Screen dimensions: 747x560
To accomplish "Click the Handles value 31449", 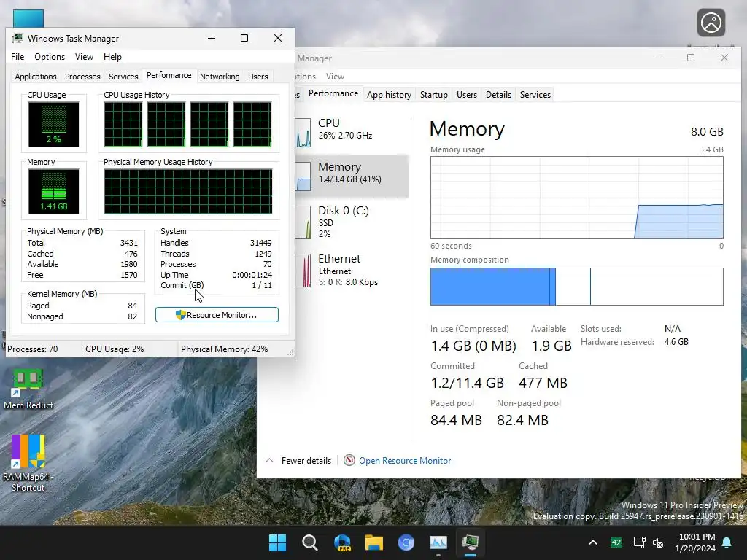I will click(x=260, y=243).
